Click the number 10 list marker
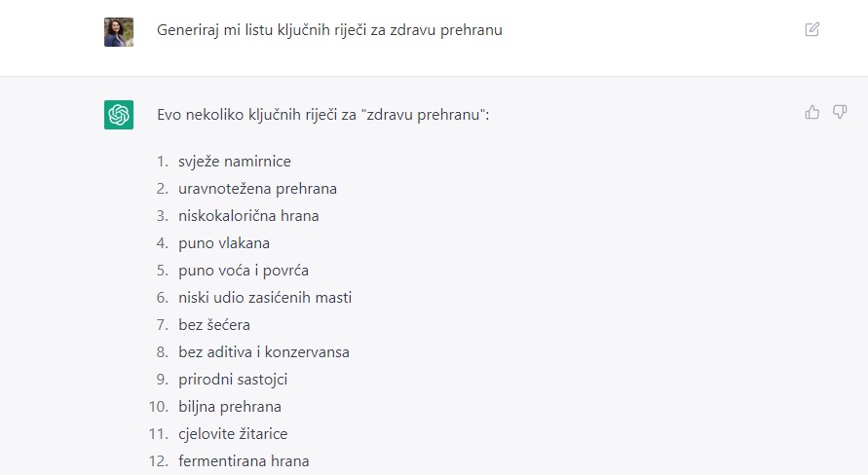Image resolution: width=868 pixels, height=475 pixels. [159, 407]
